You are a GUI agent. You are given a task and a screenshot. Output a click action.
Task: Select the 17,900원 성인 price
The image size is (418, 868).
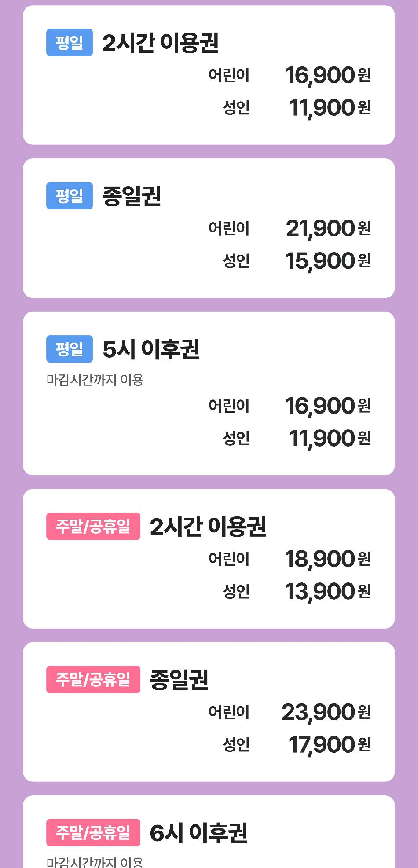pyautogui.click(x=329, y=744)
